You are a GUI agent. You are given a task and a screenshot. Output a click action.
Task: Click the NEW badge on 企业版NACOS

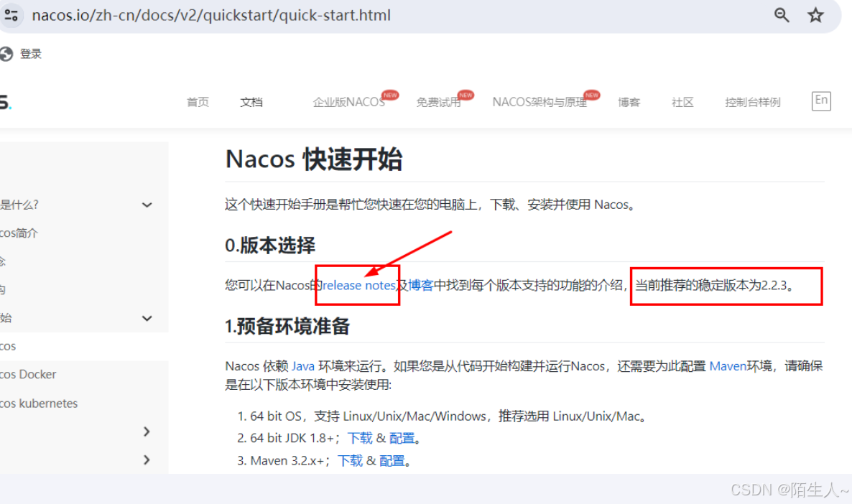(x=390, y=95)
